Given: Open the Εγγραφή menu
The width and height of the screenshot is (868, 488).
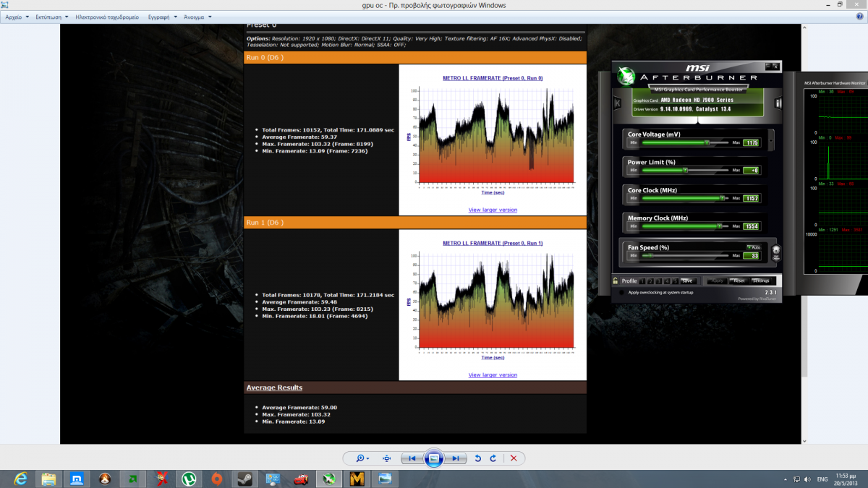Looking at the screenshot, I should coord(161,16).
